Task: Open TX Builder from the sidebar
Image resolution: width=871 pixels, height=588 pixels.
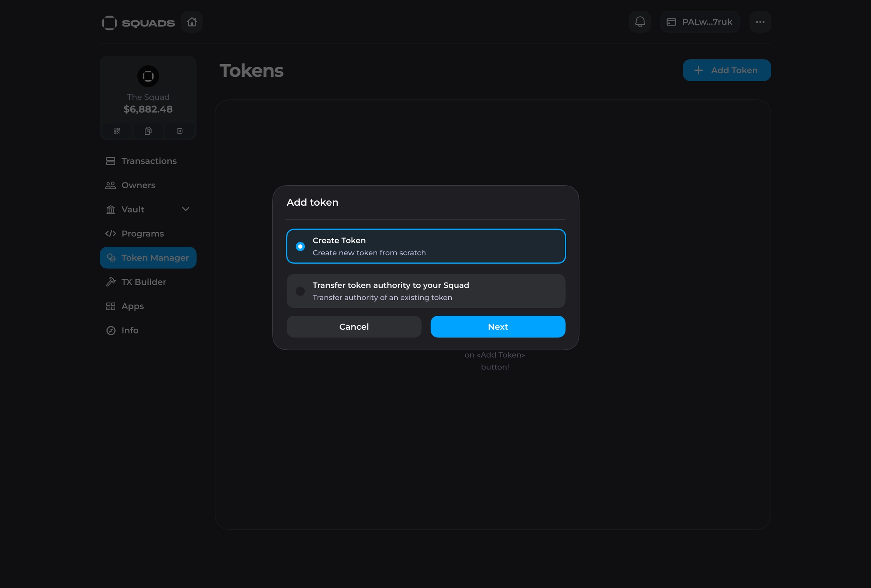Action: [x=144, y=282]
